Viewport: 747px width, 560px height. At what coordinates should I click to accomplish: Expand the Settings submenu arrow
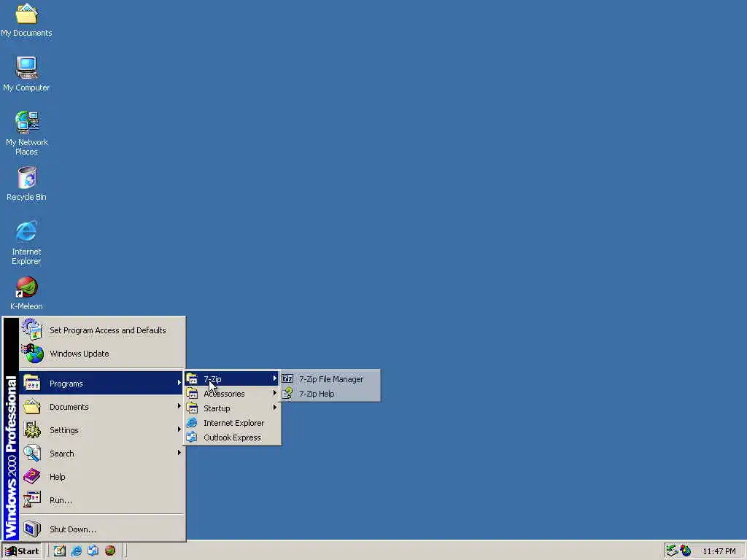[x=179, y=429]
